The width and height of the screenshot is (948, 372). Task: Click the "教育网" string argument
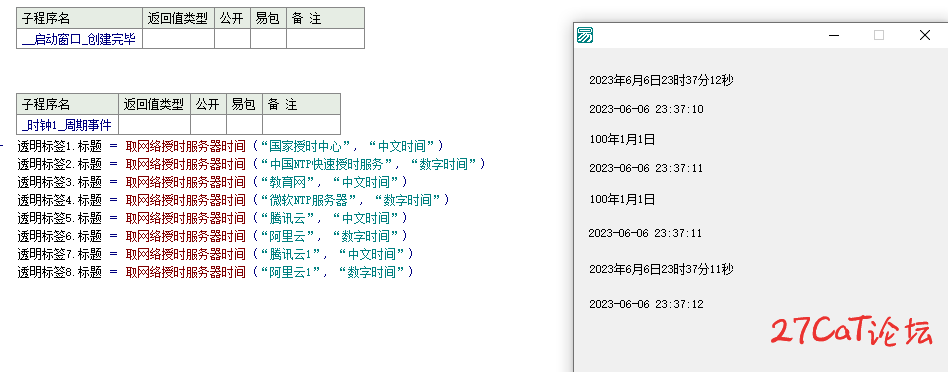click(289, 182)
